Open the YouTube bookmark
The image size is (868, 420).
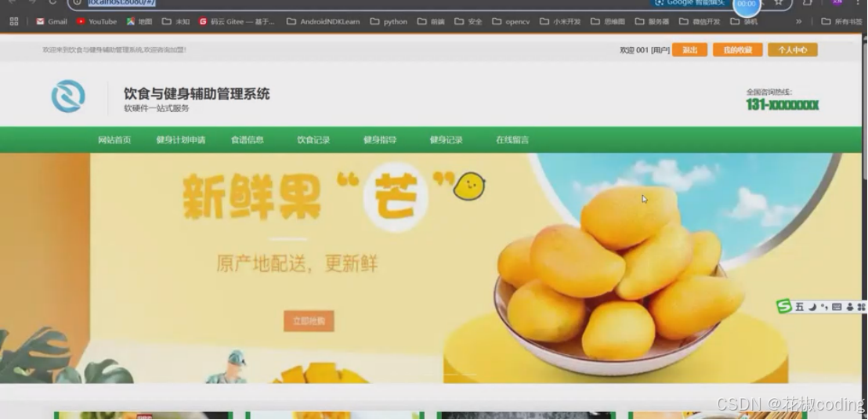[97, 22]
